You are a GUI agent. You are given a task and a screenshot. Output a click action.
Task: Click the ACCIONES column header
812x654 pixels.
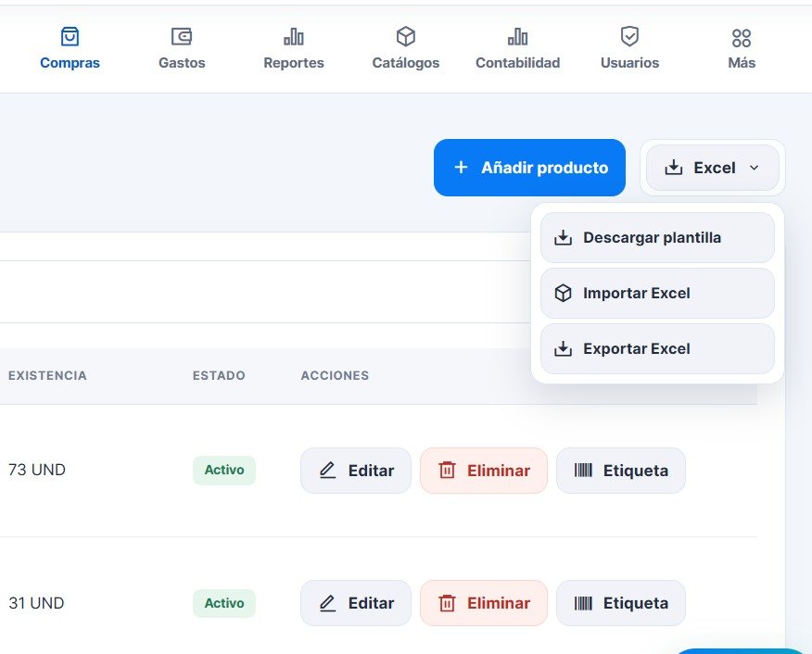(x=335, y=376)
